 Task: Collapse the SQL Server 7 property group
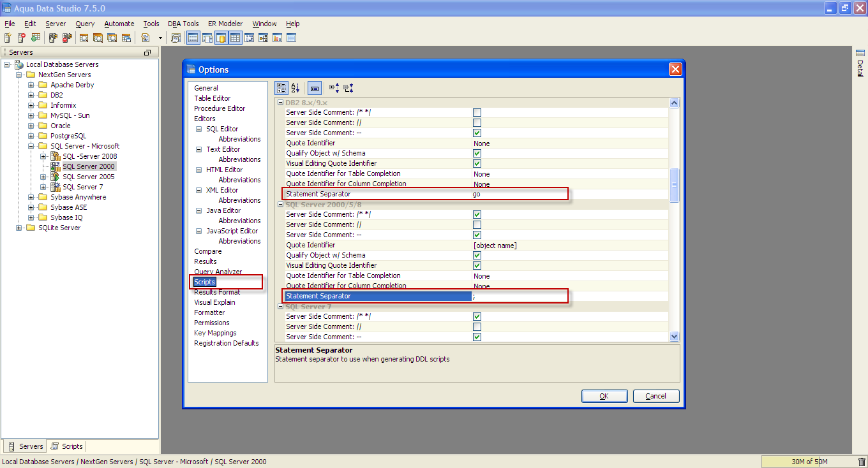[x=280, y=307]
